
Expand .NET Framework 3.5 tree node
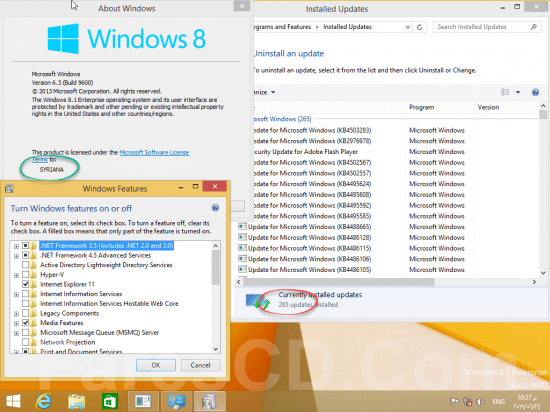[16, 246]
